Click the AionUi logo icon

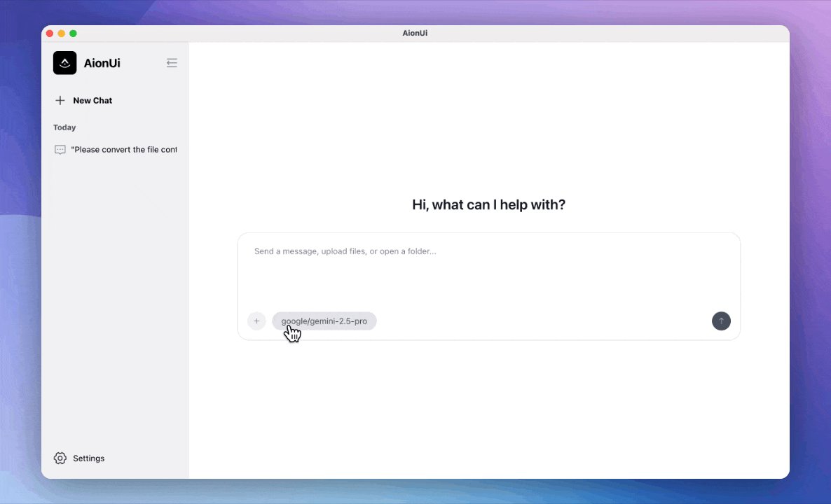pos(64,63)
